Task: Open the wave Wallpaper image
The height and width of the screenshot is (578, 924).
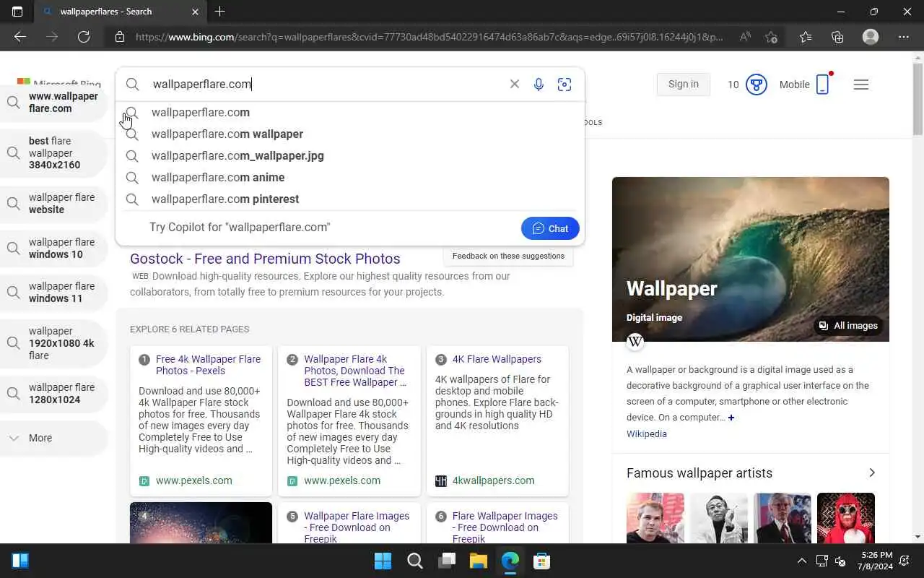Action: [x=751, y=259]
